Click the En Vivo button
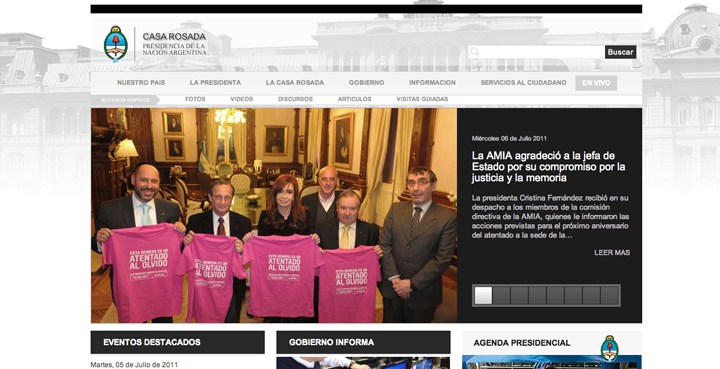Image resolution: width=720 pixels, height=369 pixels. point(596,83)
